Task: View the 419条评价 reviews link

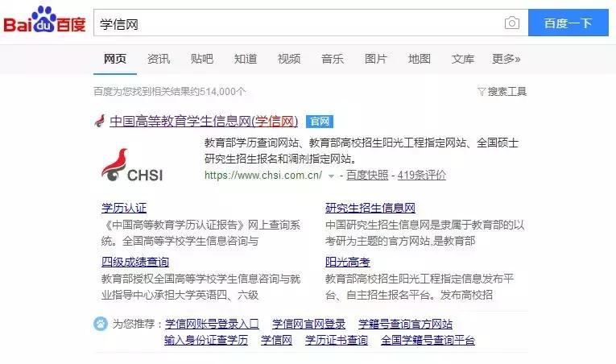Action: 421,176
